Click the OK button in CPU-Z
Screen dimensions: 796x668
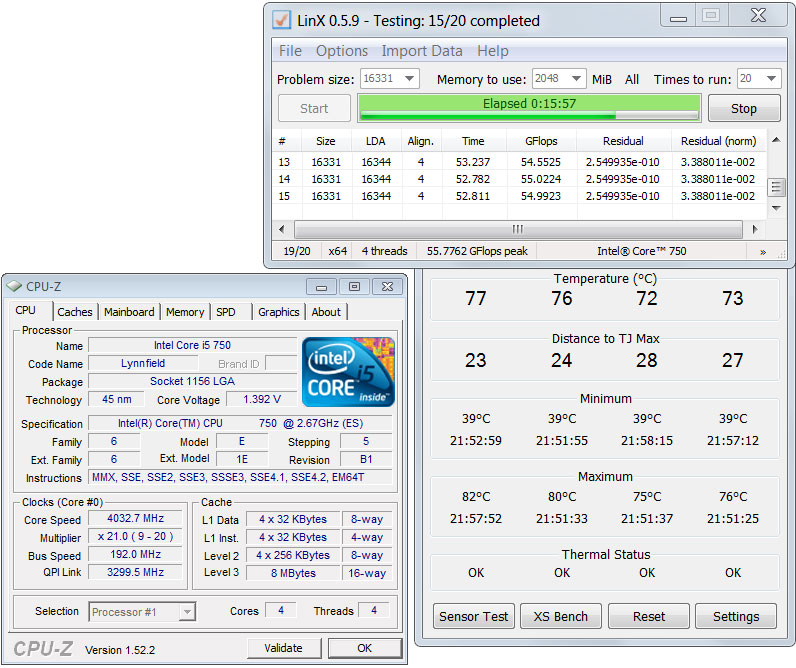364,648
